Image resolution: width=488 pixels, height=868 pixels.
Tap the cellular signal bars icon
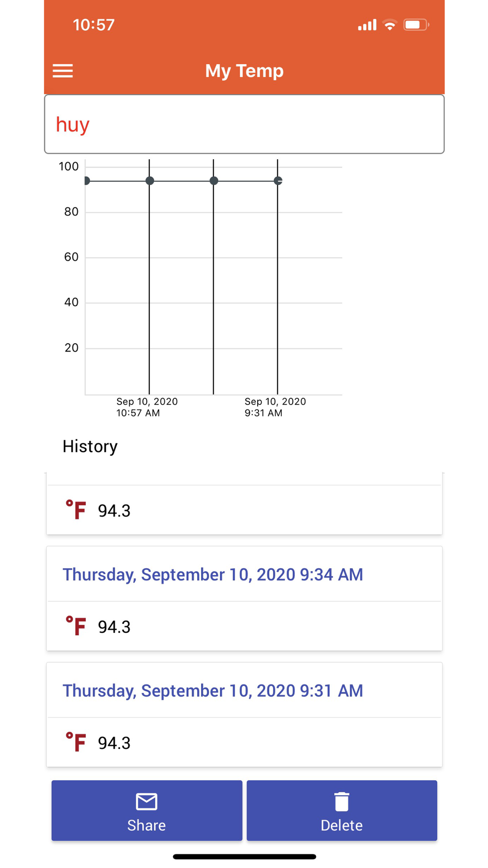pos(367,25)
